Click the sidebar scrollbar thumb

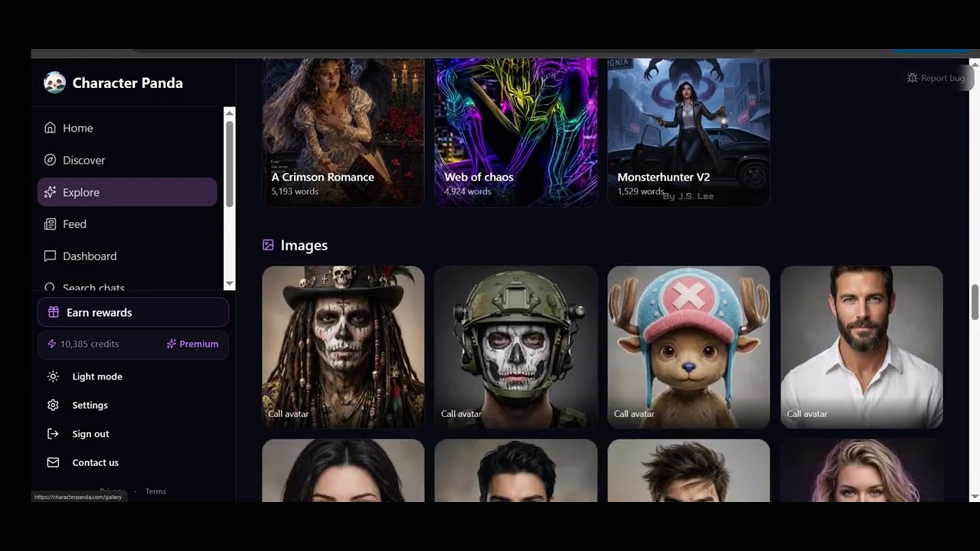tap(230, 164)
